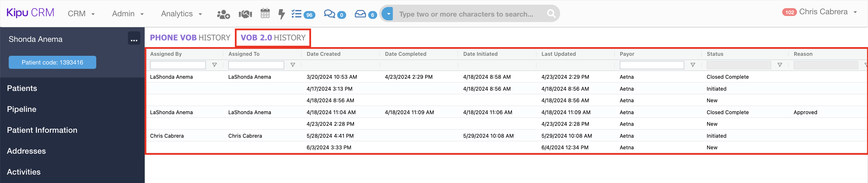
Task: Open the ellipsis menu beside Shonda Anema
Action: 134,39
